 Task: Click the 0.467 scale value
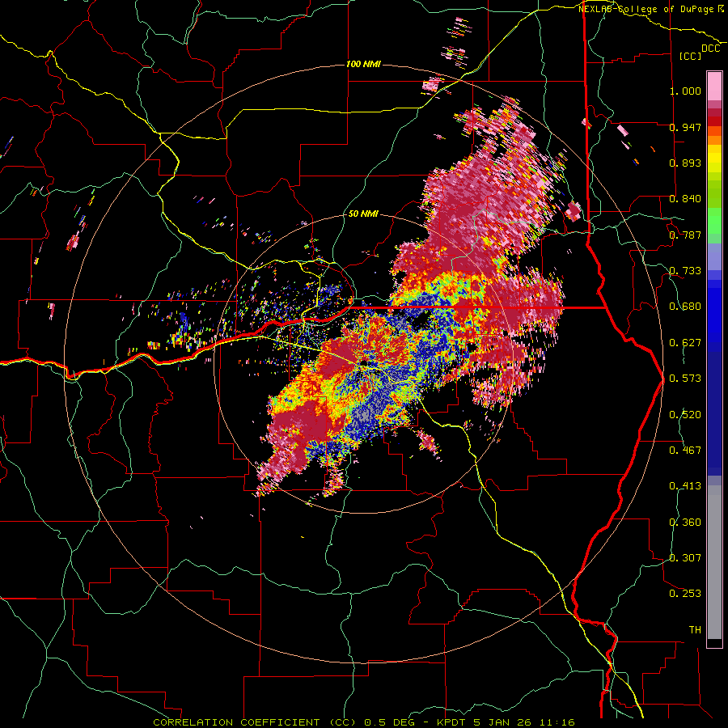[x=685, y=451]
